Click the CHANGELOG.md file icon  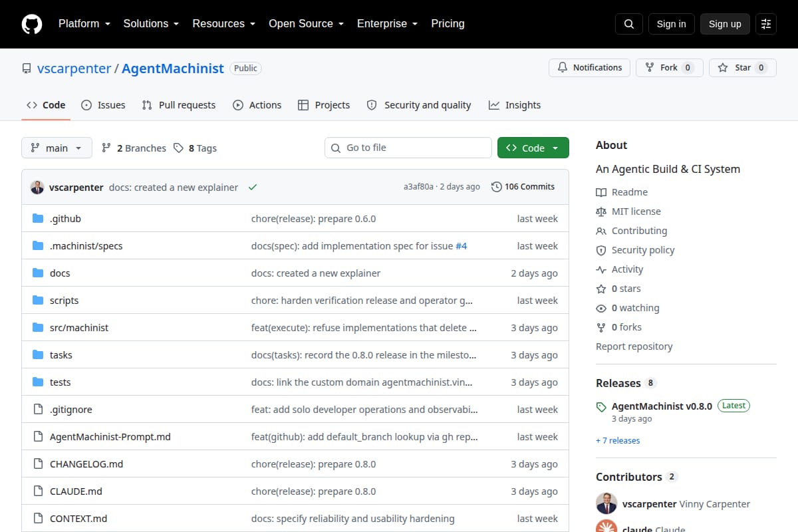coord(38,464)
